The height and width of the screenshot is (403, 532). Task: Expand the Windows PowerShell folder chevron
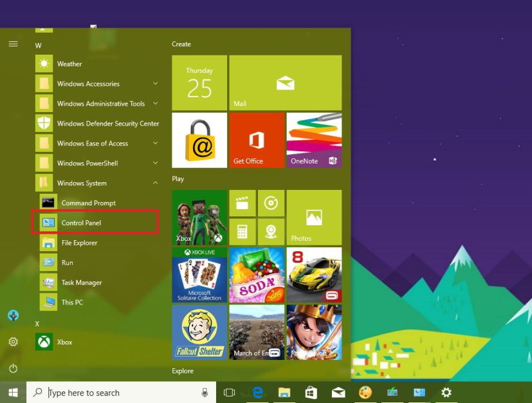[155, 163]
